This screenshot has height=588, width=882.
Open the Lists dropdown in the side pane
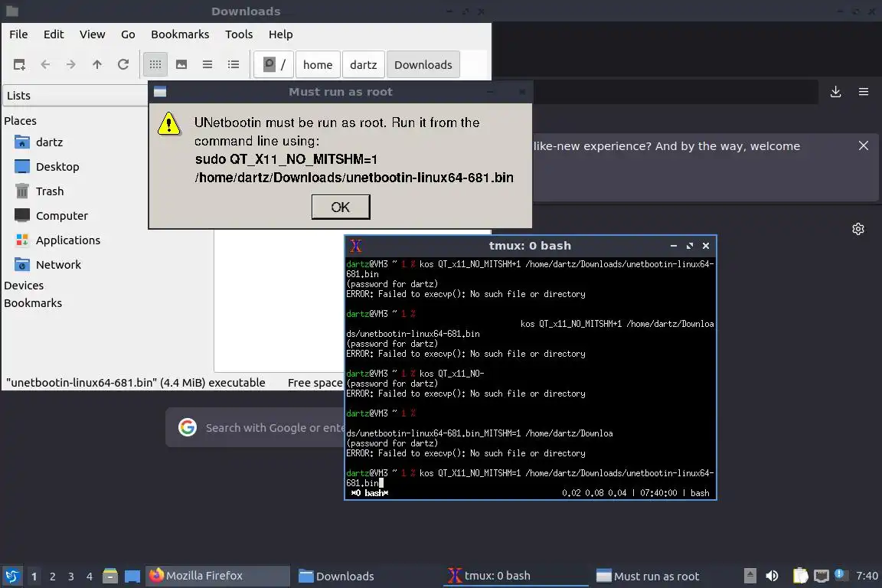[75, 96]
